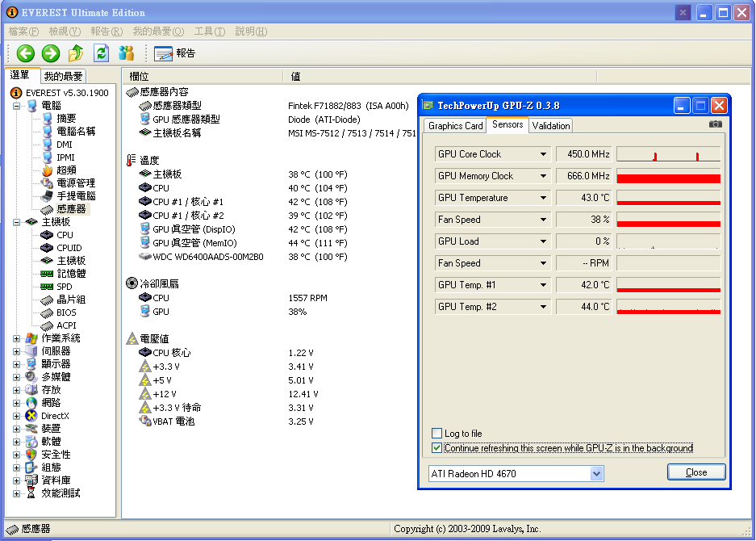
Task: Open the 電源管理 power management page
Action: [76, 183]
